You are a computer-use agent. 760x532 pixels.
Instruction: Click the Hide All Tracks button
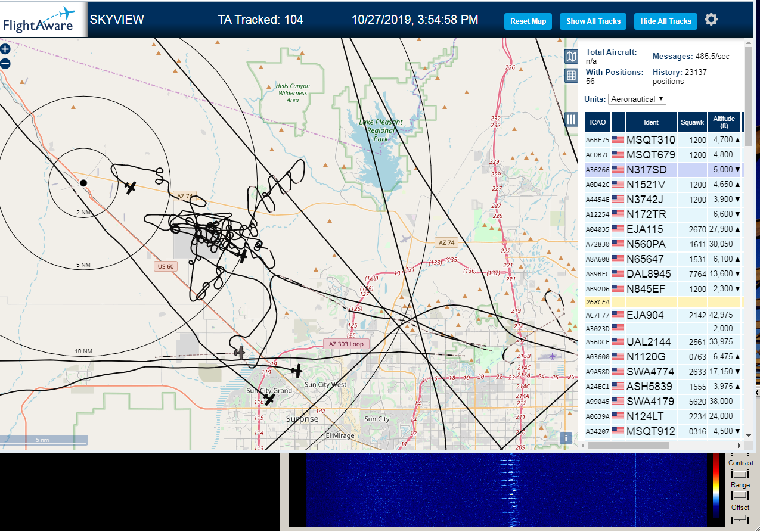pos(665,21)
